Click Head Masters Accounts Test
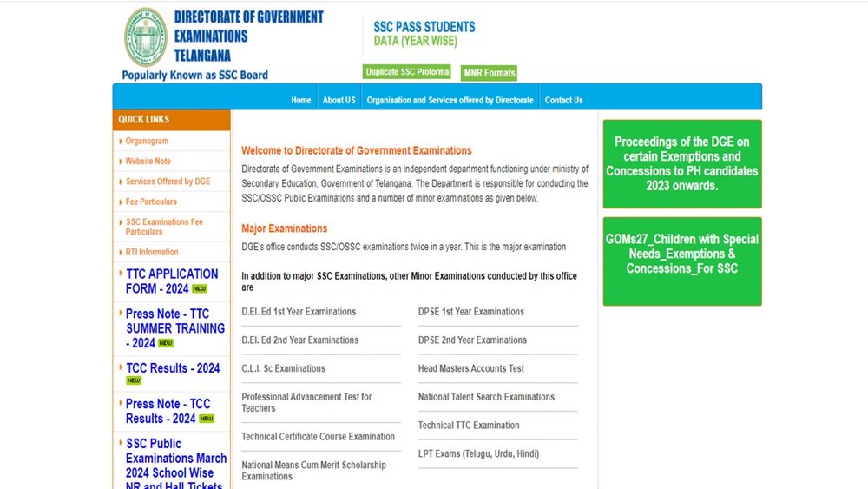 [x=471, y=368]
